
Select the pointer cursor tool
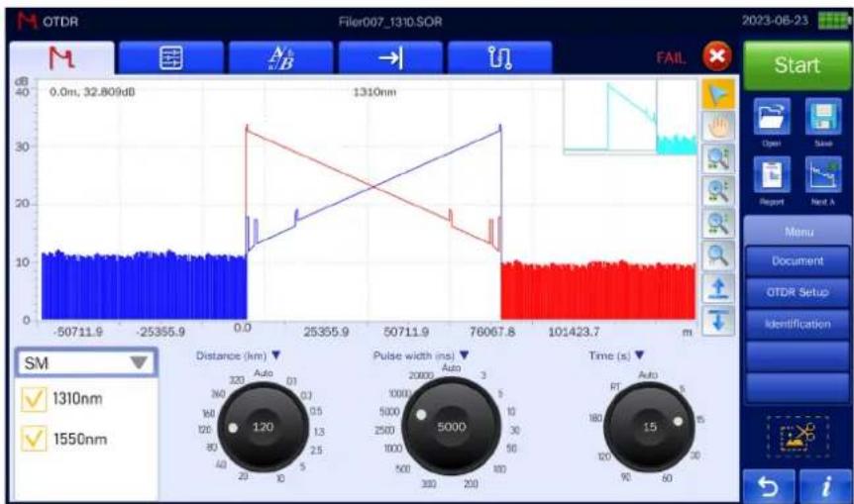pyautogui.click(x=718, y=95)
